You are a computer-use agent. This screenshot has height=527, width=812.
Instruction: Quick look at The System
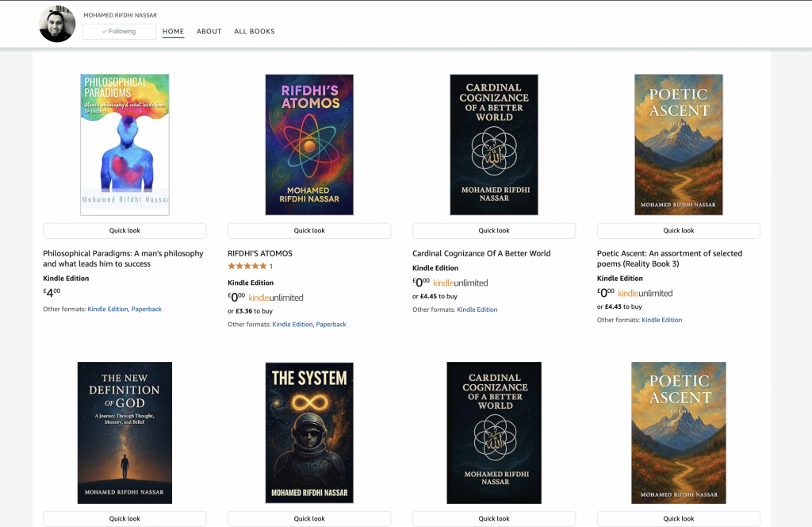click(x=309, y=519)
